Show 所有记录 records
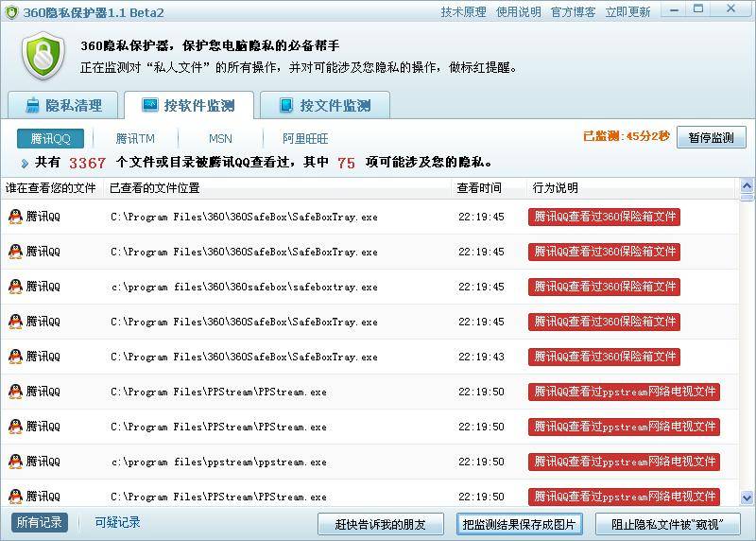This screenshot has height=541, width=756. tap(40, 522)
